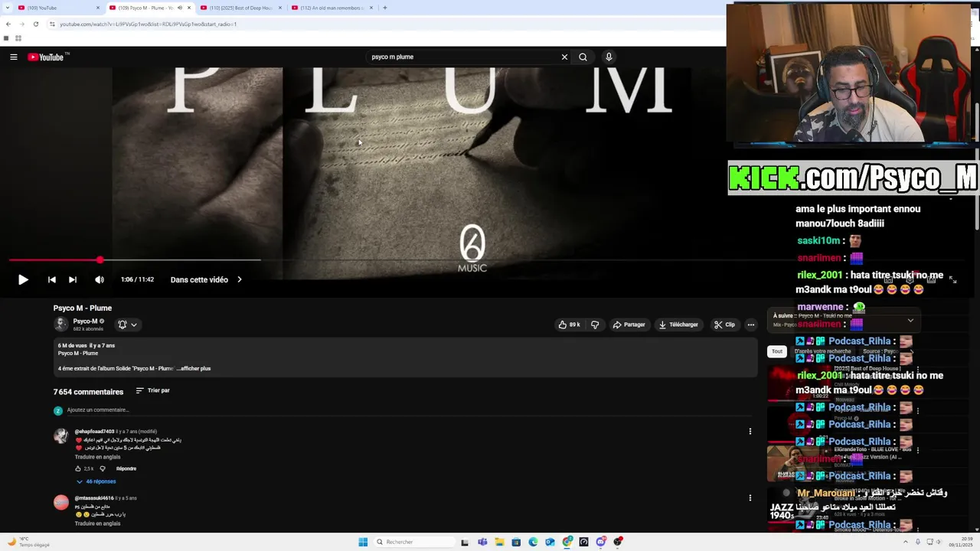Reply to the first comment via Répondre
The image size is (980, 551).
126,468
